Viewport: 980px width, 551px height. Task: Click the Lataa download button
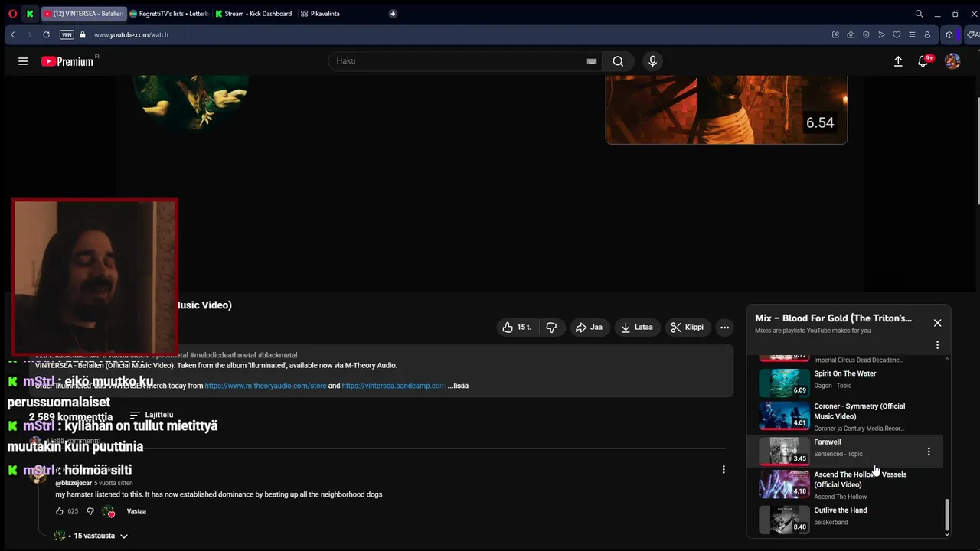[x=637, y=327]
